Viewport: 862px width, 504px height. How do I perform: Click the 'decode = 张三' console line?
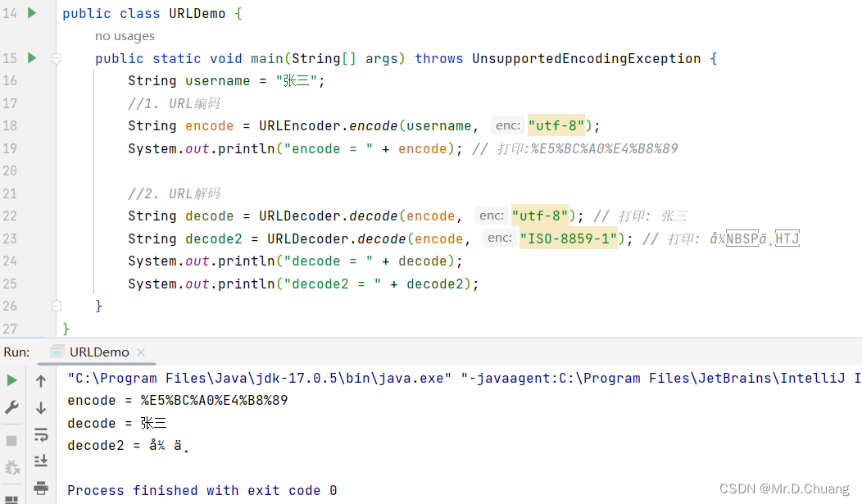[117, 423]
